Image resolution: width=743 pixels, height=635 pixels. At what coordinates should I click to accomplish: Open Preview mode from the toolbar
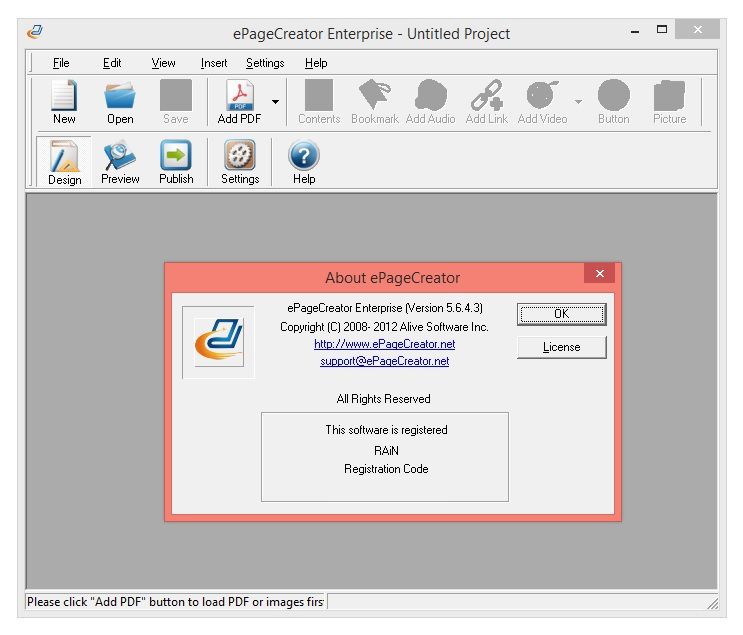click(120, 162)
